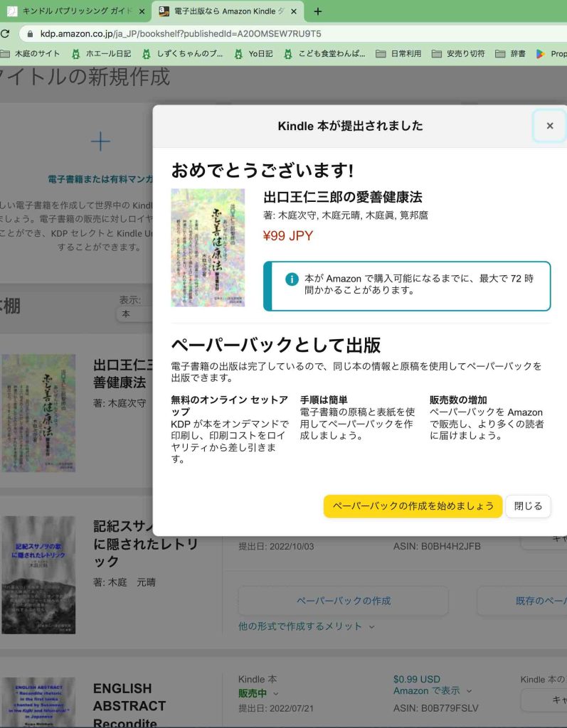Open 日常利用 bookmark folder
Screen dimensions: 567x728
[399, 54]
